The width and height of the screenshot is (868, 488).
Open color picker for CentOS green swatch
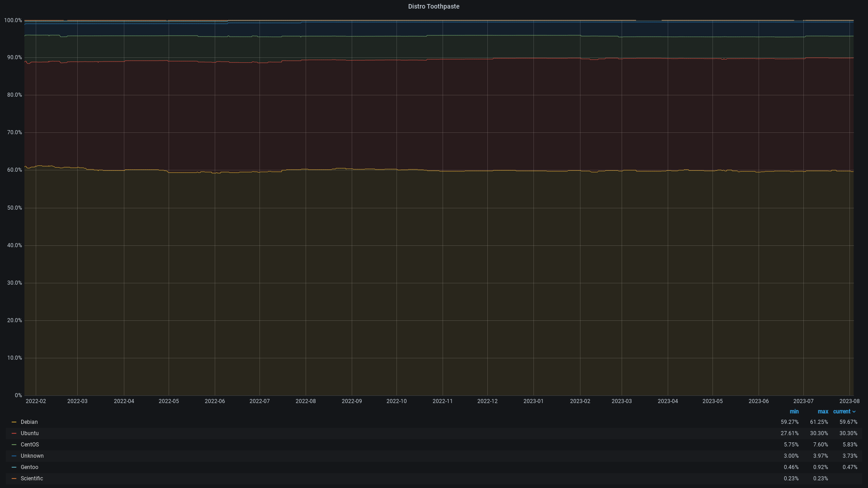[14, 445]
